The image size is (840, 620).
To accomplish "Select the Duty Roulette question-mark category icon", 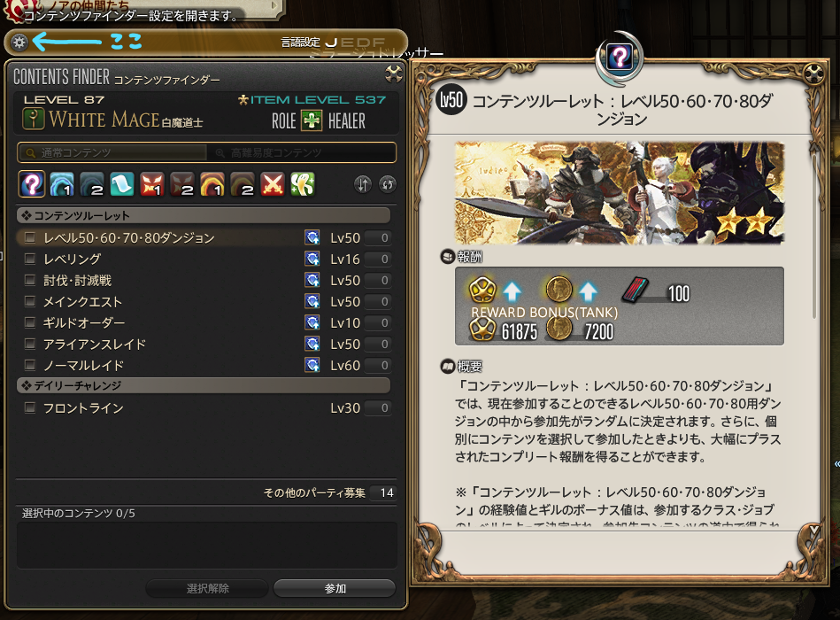I will point(32,184).
